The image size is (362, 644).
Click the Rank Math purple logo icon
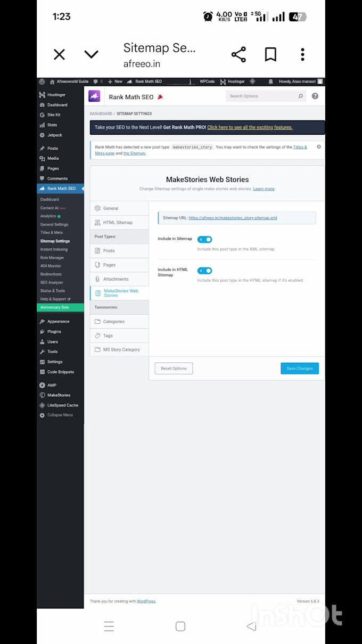click(94, 96)
